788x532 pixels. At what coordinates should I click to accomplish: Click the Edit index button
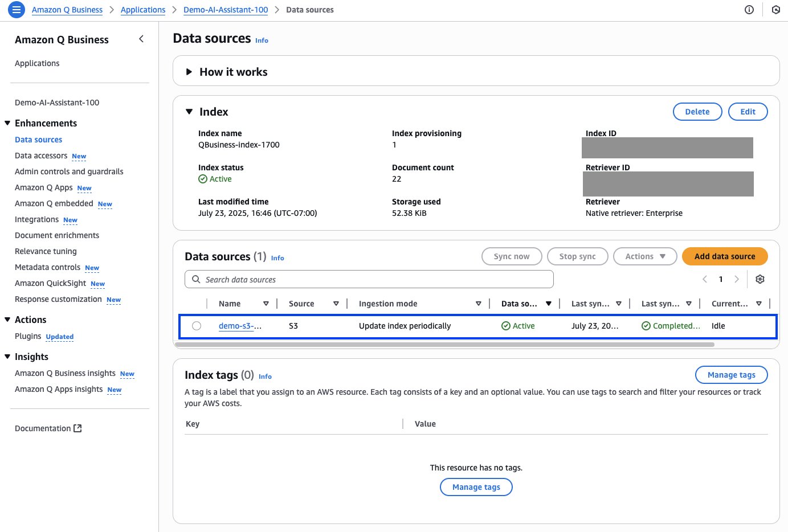[x=748, y=112]
